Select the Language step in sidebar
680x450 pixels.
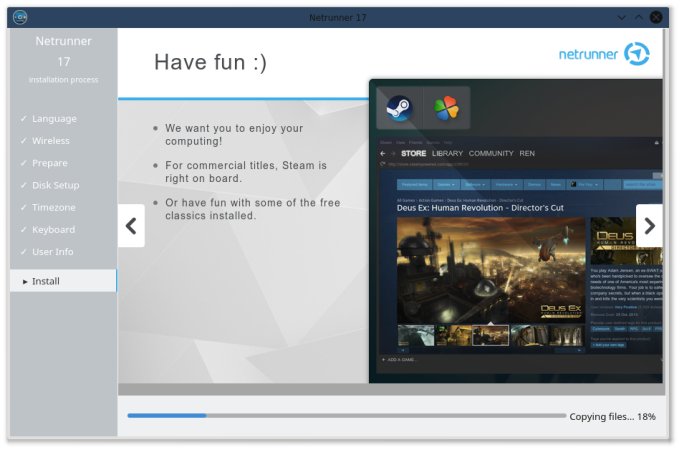[54, 119]
